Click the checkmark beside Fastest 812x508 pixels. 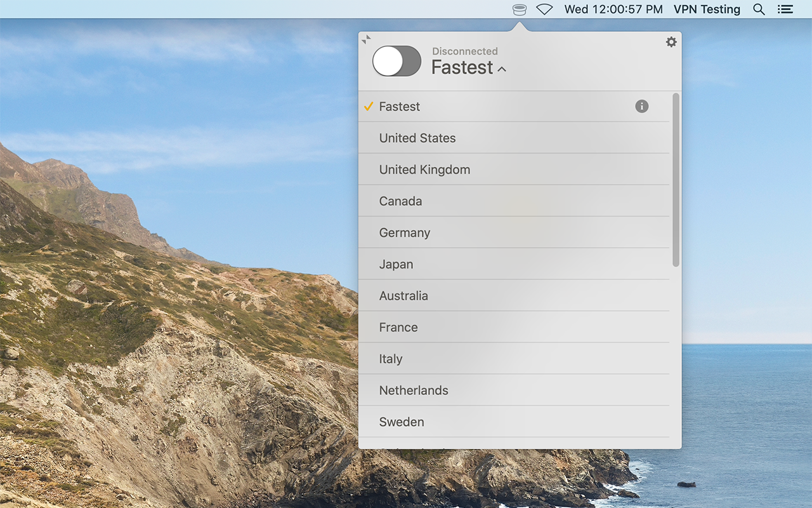368,106
